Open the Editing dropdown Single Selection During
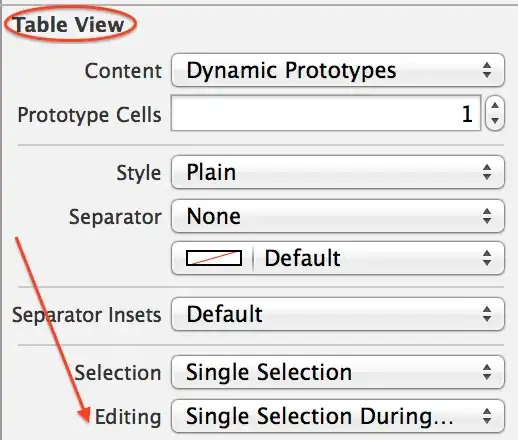Viewport: 518px width, 440px height. pos(338,416)
